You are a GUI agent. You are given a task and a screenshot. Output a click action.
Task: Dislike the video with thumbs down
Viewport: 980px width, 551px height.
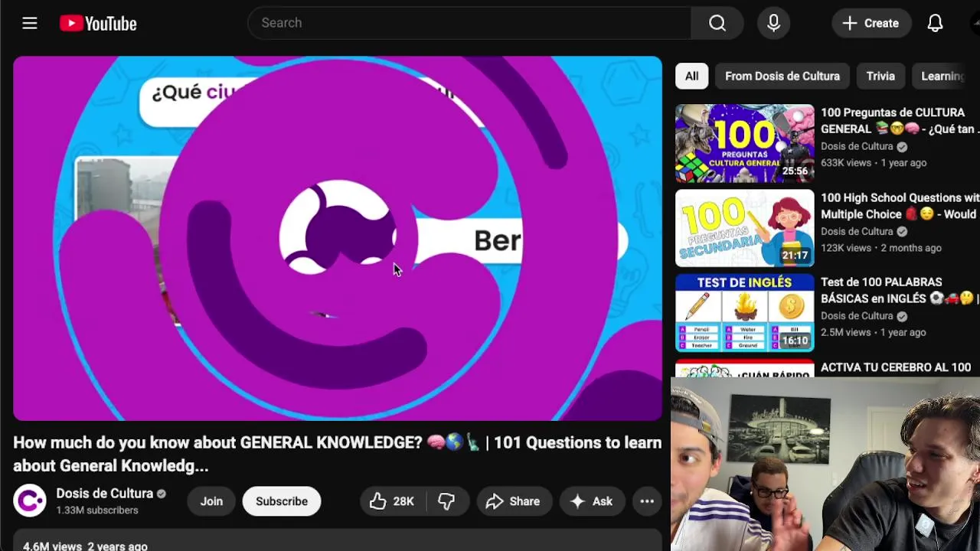coord(447,501)
